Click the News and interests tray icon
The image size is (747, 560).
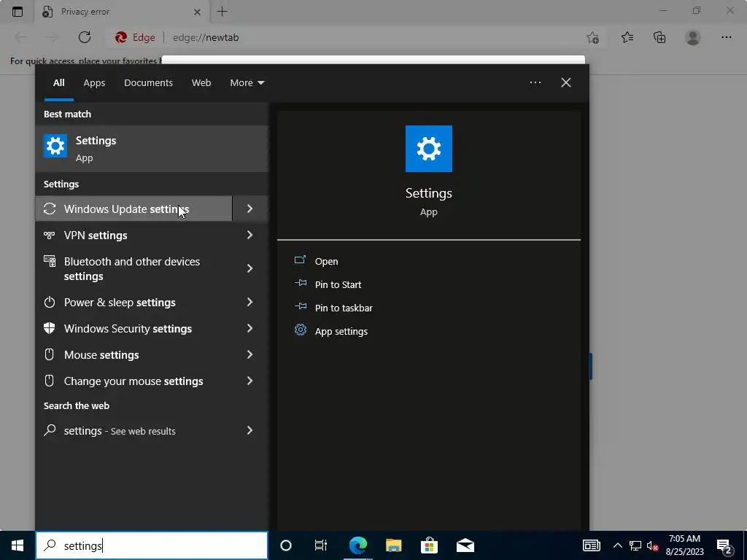(x=591, y=545)
